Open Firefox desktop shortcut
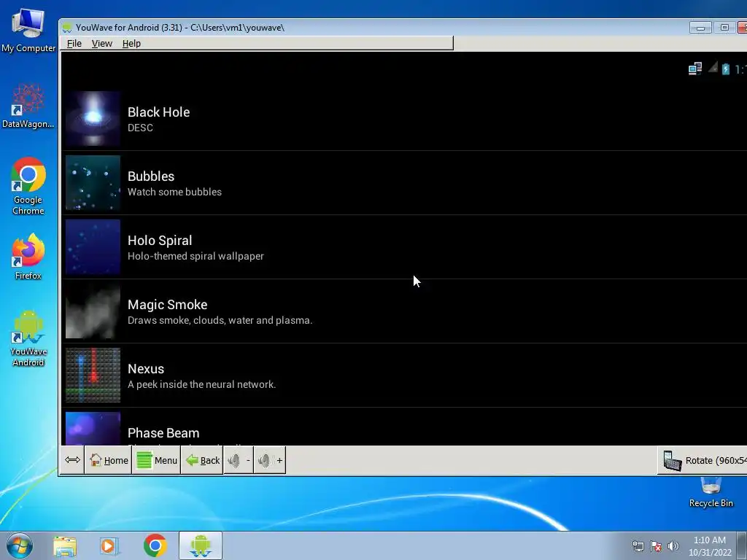Image resolution: width=747 pixels, height=560 pixels. 28,257
